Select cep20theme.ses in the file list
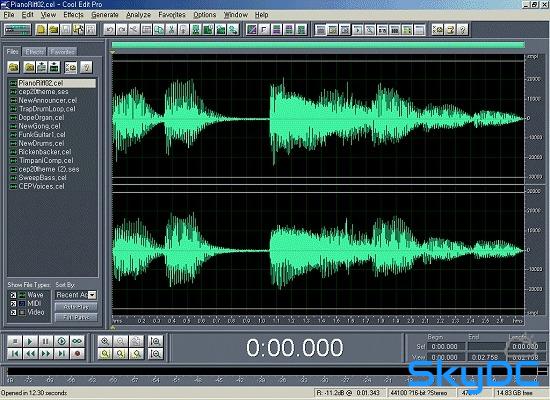This screenshot has width=550, height=400. tap(43, 92)
